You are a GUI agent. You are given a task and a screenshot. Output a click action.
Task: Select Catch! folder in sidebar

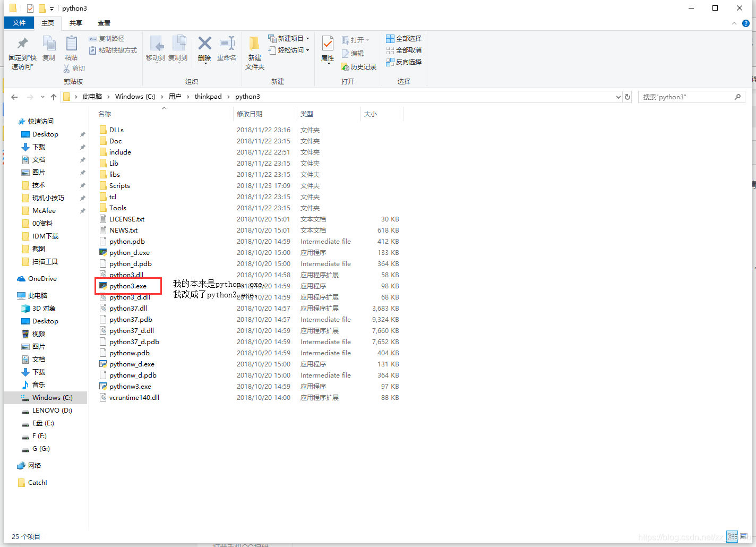coord(37,483)
